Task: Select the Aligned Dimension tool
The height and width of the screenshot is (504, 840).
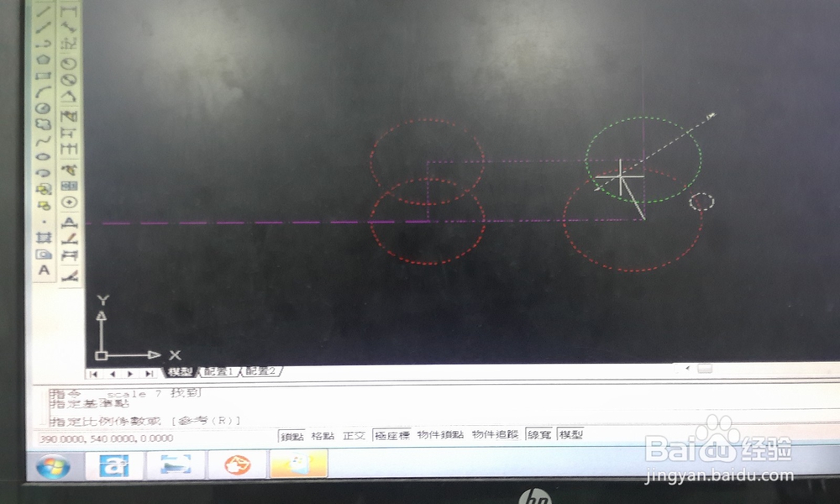Action: tap(69, 27)
